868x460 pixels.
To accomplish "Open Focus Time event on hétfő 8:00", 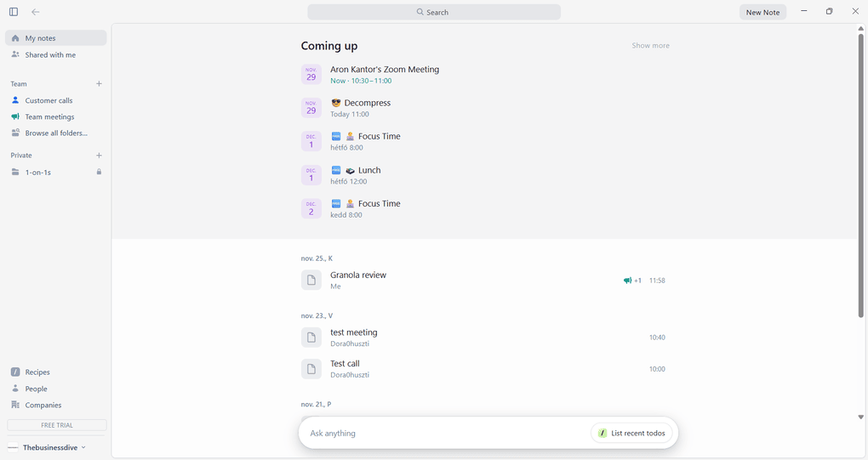I will coord(365,137).
